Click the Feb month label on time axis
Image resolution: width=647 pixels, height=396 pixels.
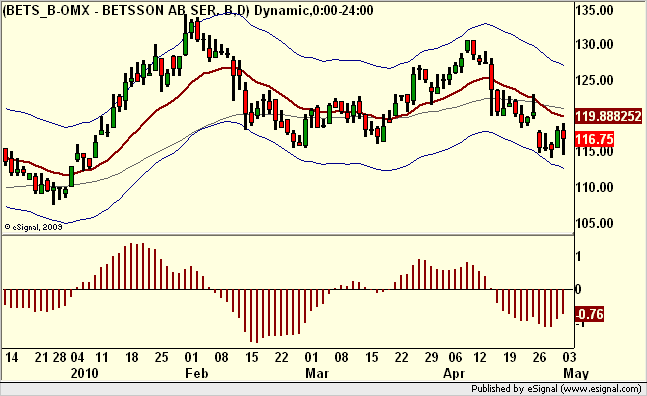(197, 373)
